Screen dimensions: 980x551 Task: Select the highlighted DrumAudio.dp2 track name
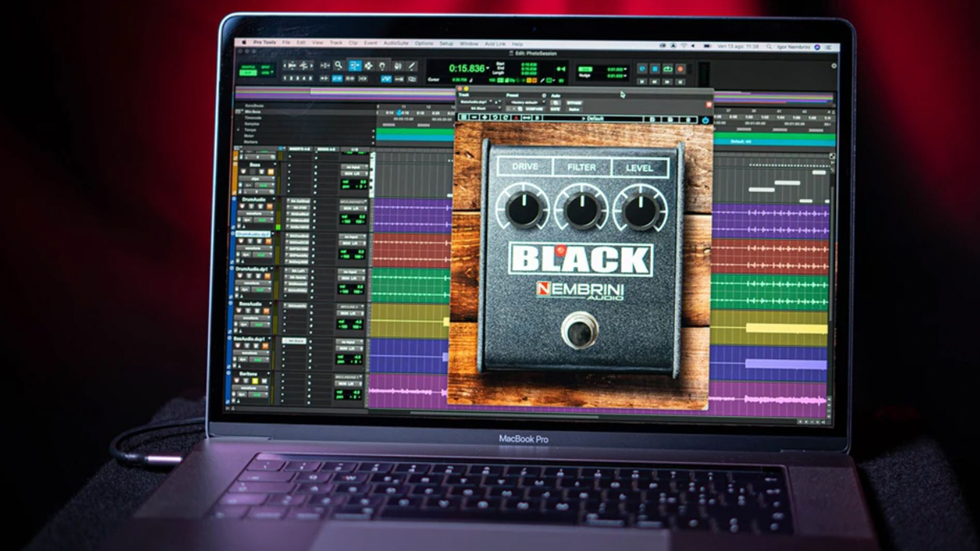(254, 234)
